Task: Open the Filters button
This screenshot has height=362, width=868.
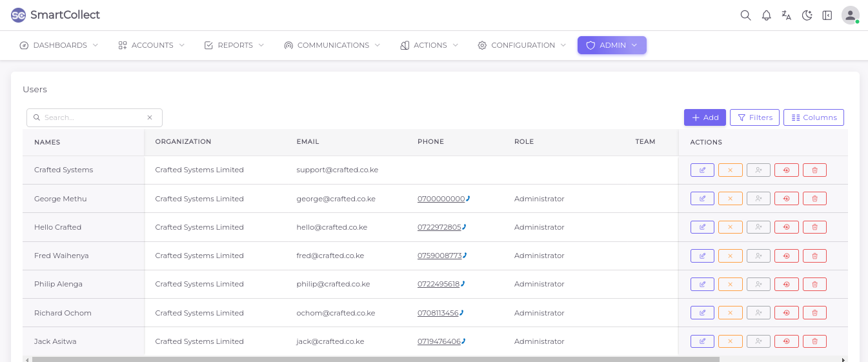Action: click(x=754, y=117)
